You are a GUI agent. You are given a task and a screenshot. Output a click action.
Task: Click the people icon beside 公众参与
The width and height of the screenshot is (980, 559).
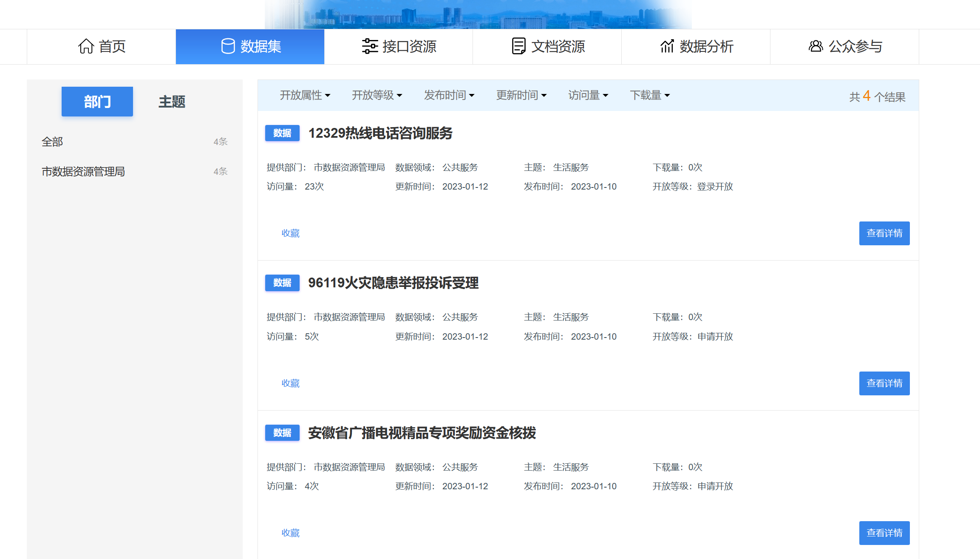(x=816, y=46)
